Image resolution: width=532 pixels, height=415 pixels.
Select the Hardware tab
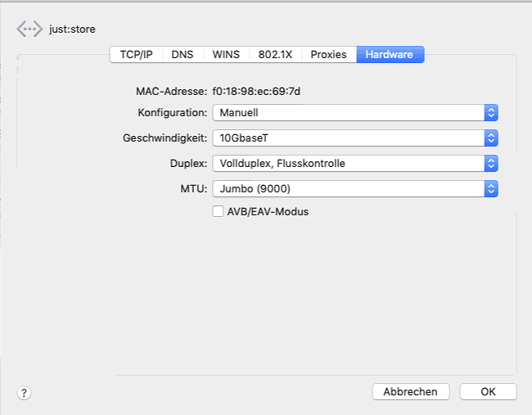coord(390,54)
